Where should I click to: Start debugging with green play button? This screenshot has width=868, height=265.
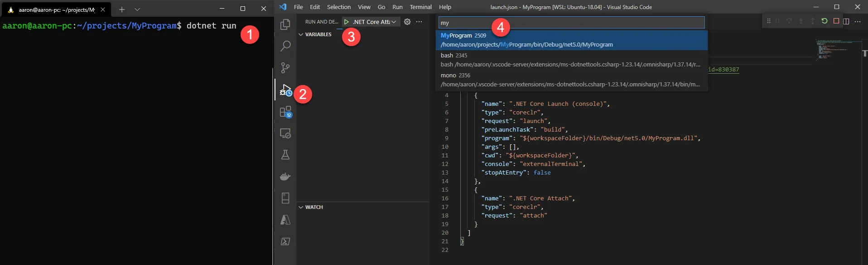347,22
